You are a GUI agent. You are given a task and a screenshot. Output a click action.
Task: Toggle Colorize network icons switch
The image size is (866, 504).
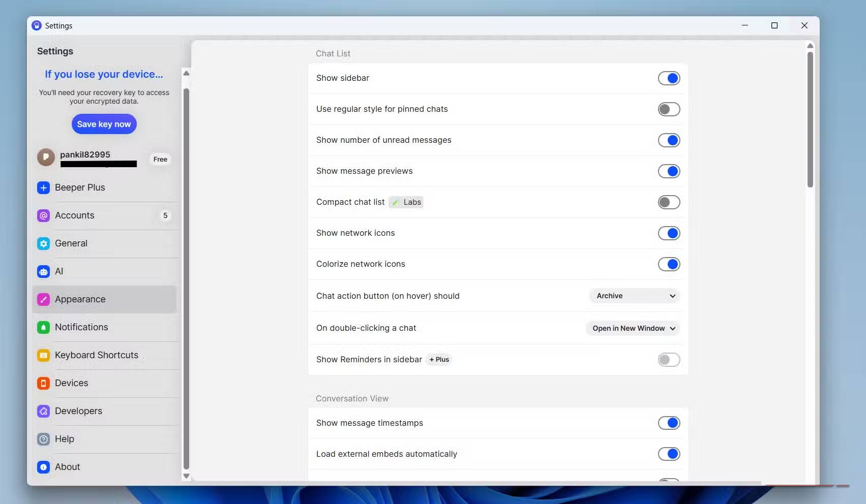coord(669,264)
